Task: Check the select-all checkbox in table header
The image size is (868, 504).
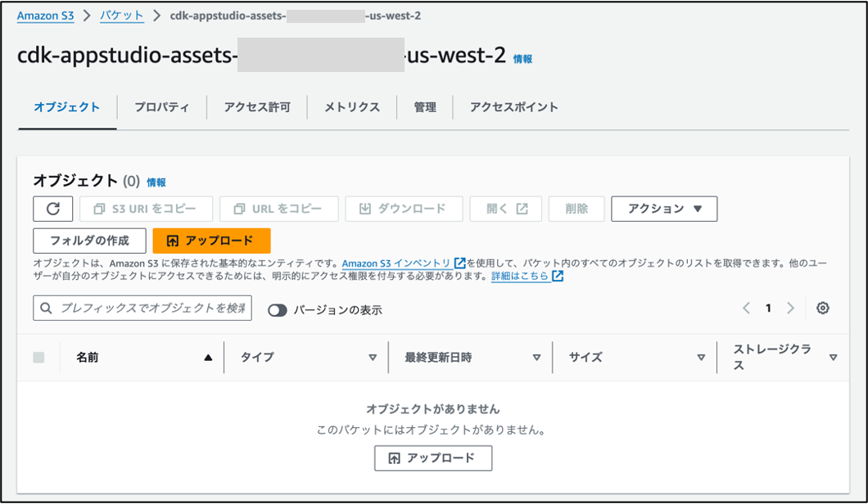Action: pyautogui.click(x=38, y=358)
